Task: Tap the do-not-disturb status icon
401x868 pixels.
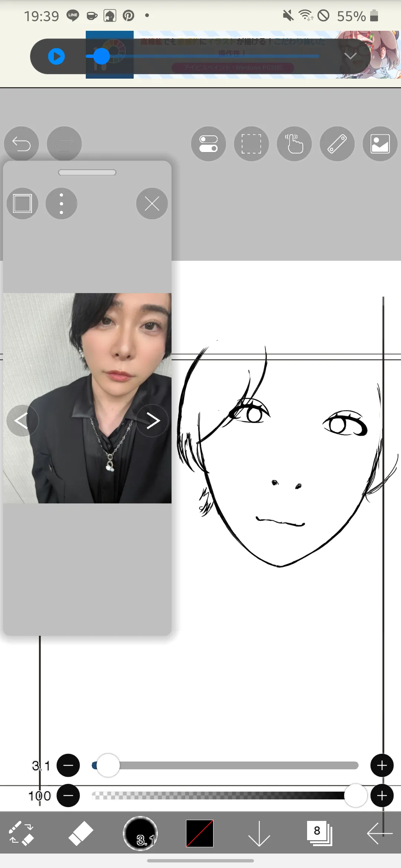Action: coord(324,16)
